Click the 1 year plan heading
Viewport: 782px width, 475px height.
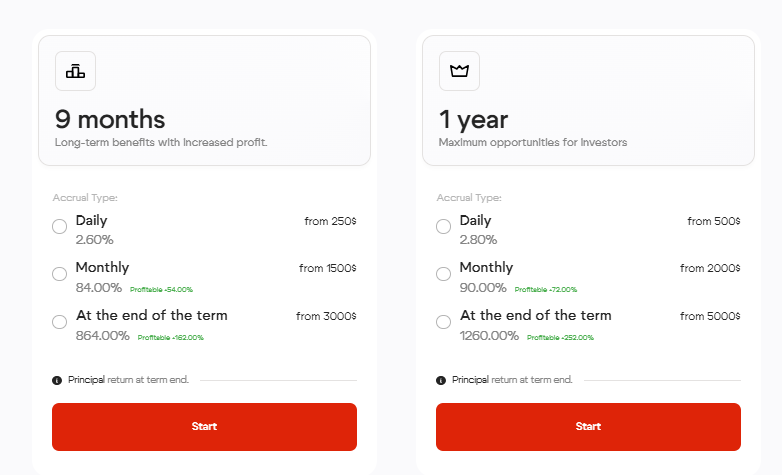click(x=473, y=120)
